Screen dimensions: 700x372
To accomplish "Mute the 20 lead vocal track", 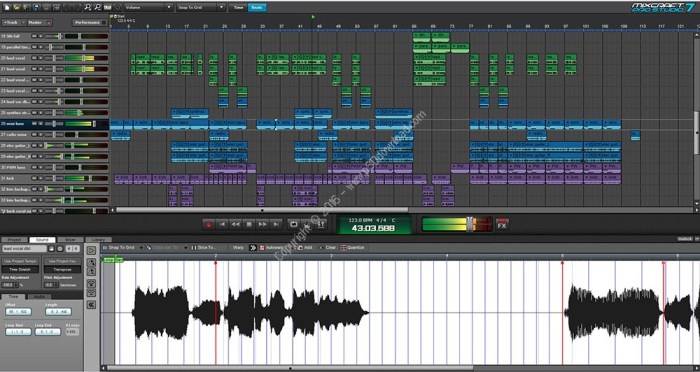I will tap(34, 58).
